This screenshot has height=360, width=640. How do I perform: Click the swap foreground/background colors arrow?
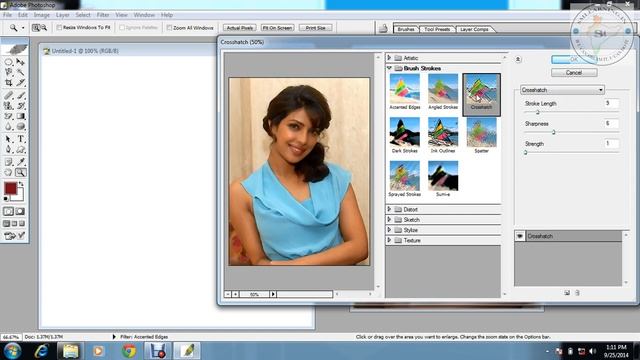pyautogui.click(x=21, y=184)
